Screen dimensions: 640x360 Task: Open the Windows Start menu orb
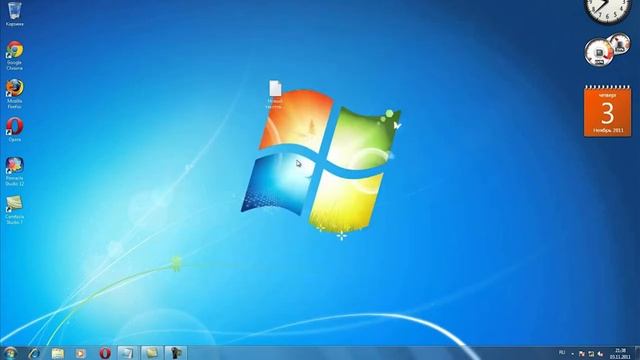click(x=10, y=353)
